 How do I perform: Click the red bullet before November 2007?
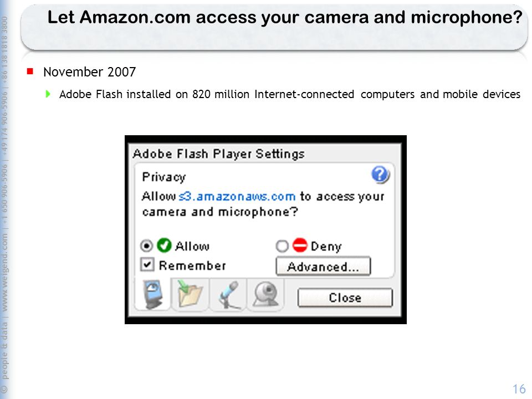tap(30, 71)
